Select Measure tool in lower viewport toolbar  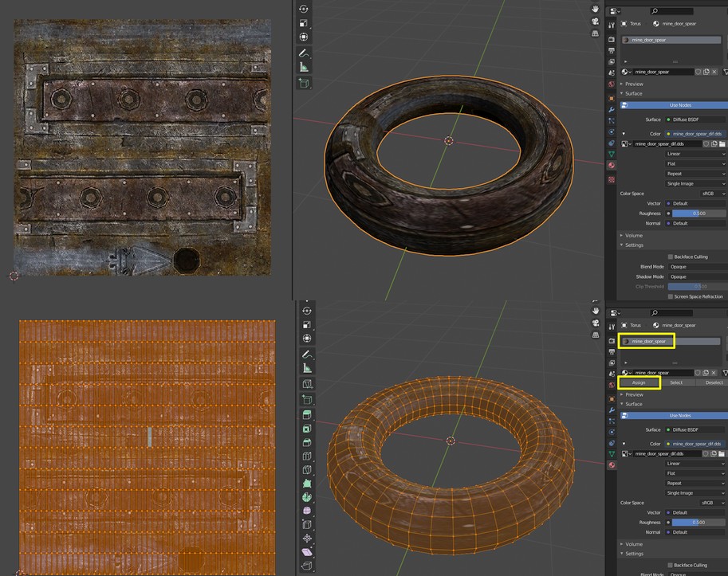[307, 368]
